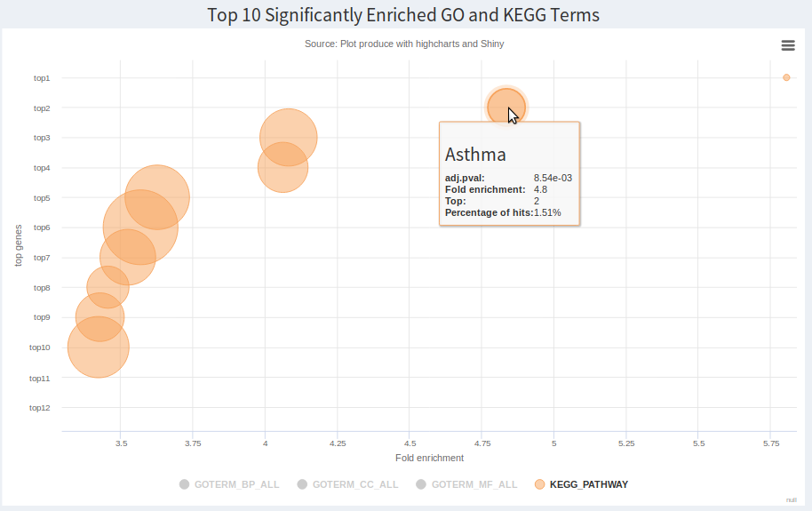This screenshot has height=511, width=812.
Task: Select the tiny top1 bubble at far right
Action: (786, 77)
